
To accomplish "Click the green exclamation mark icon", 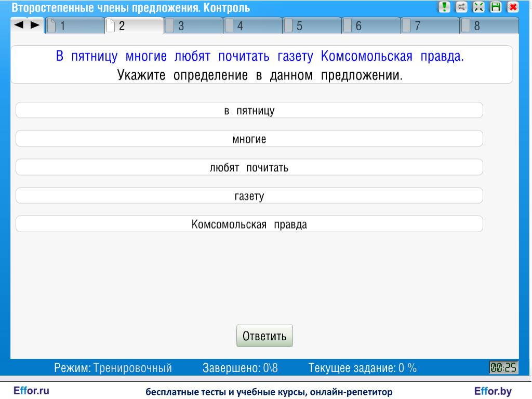I will pos(444,7).
